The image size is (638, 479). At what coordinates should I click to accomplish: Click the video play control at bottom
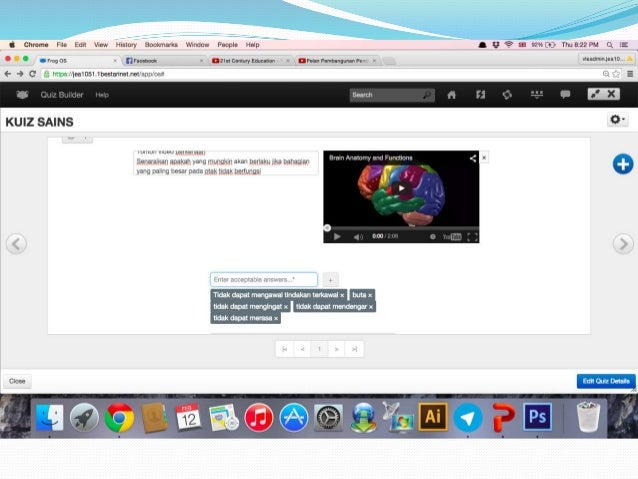tap(337, 236)
